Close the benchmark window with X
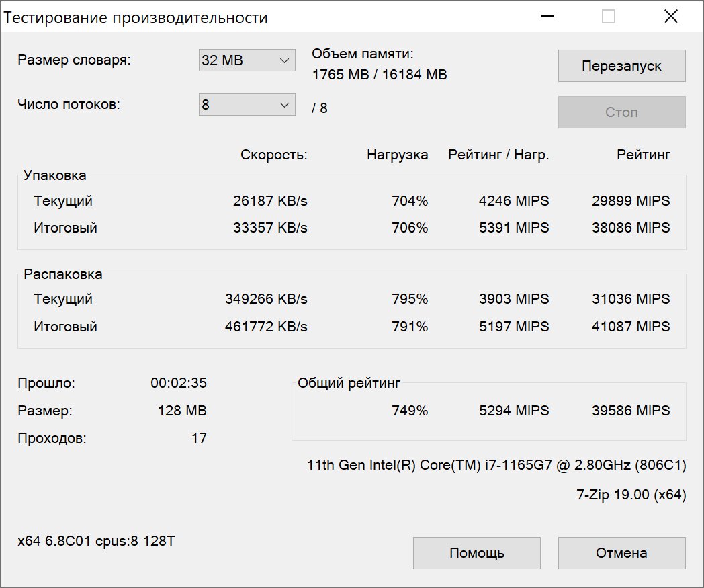Image resolution: width=704 pixels, height=588 pixels. click(x=670, y=17)
